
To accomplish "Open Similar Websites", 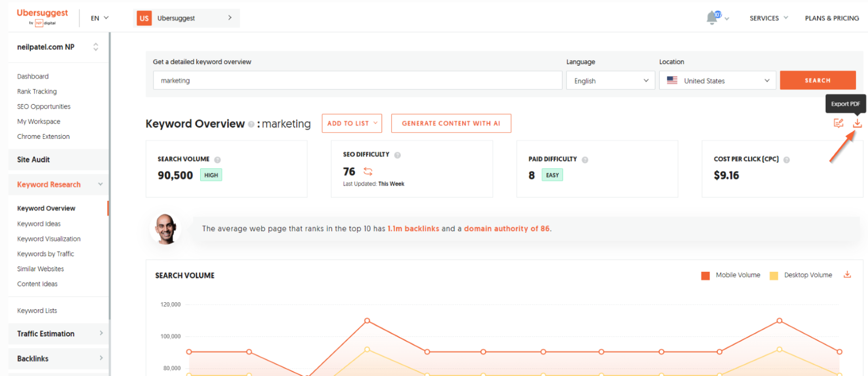I will 40,269.
